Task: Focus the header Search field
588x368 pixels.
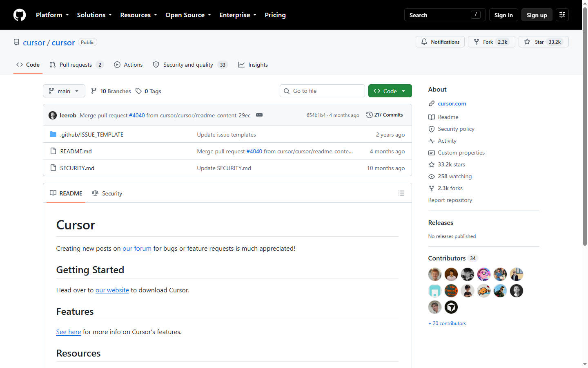Action: coord(445,15)
